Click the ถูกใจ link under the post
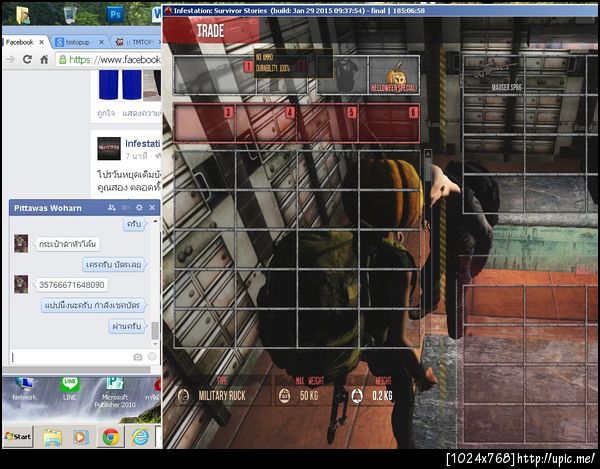The width and height of the screenshot is (600, 469). click(106, 114)
